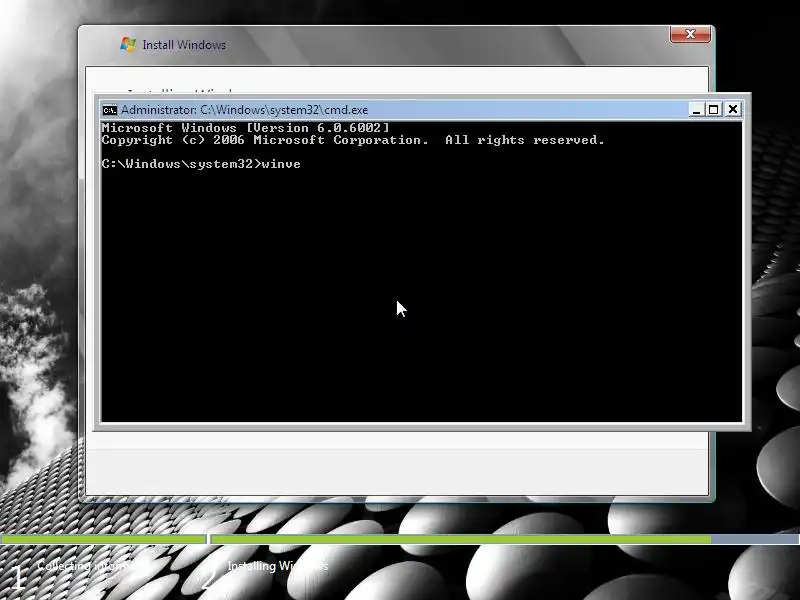Click the 'Microsoft Windows [Version 6.0.6002]' line

point(245,128)
